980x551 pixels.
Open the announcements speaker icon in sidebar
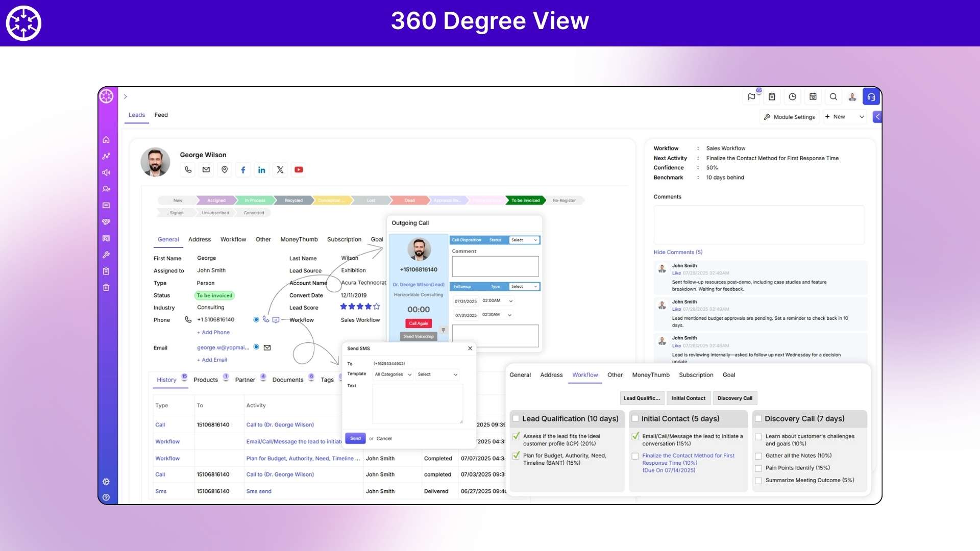[106, 172]
